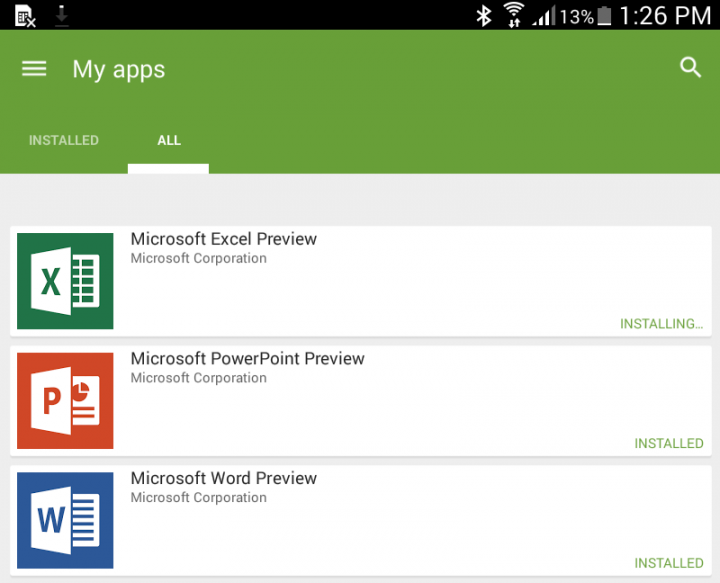Viewport: 720px width, 583px height.
Task: Tap the Bluetooth status bar icon
Action: (484, 16)
